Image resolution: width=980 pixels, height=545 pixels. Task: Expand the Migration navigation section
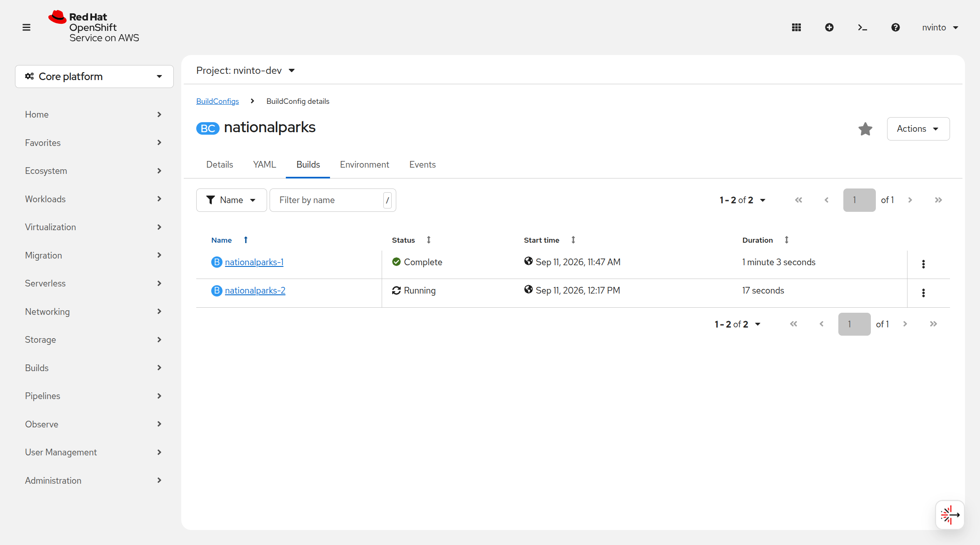[x=93, y=255]
